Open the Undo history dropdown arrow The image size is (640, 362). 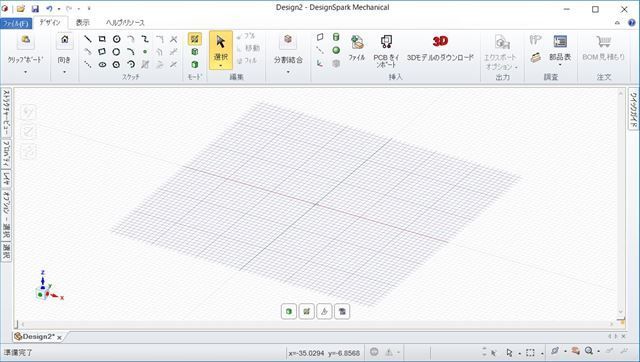59,9
